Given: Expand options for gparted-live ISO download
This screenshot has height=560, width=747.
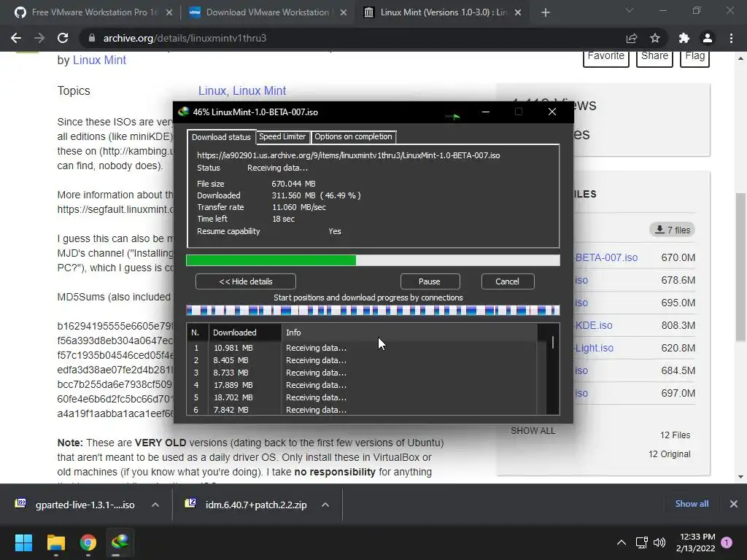Looking at the screenshot, I should coord(155,505).
